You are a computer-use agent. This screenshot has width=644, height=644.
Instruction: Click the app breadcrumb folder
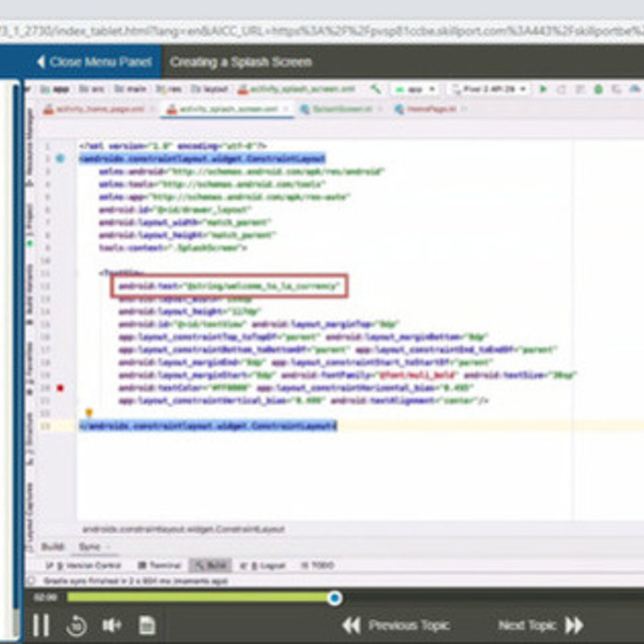pyautogui.click(x=55, y=89)
